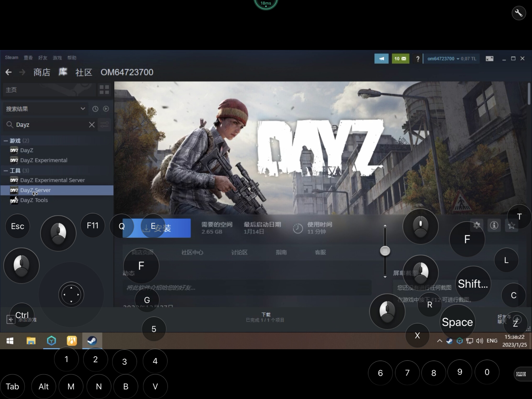
Task: Tap the Esc overlay key
Action: (x=17, y=226)
